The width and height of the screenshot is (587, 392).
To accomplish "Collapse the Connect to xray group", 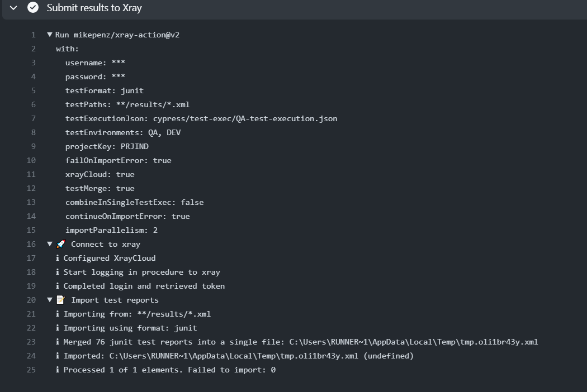I will (x=49, y=244).
